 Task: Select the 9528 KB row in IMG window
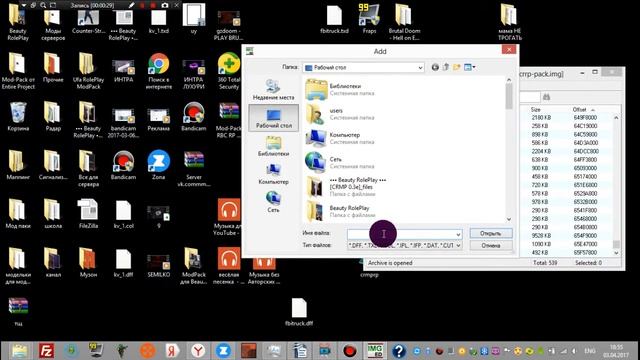[567, 236]
